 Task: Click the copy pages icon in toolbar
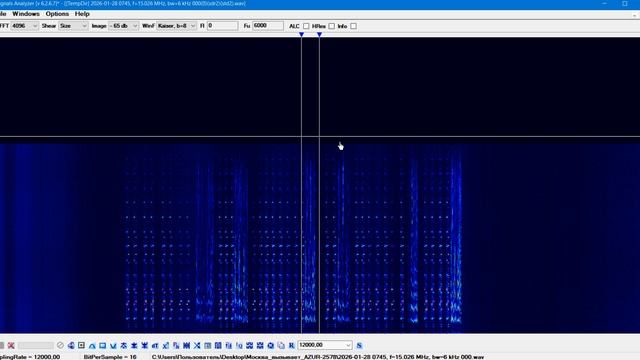[x=281, y=345]
